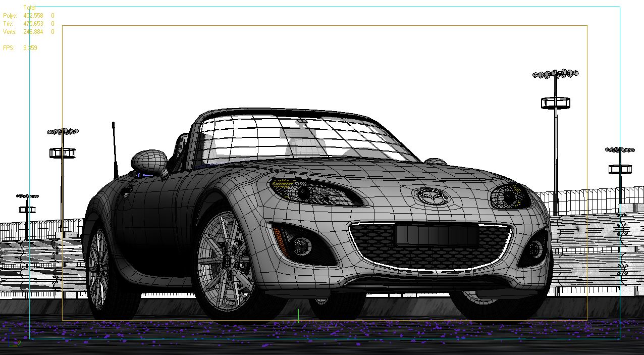This screenshot has width=644, height=355.
Task: Select the round fog lamp beside orange indicator
Action: tap(302, 246)
